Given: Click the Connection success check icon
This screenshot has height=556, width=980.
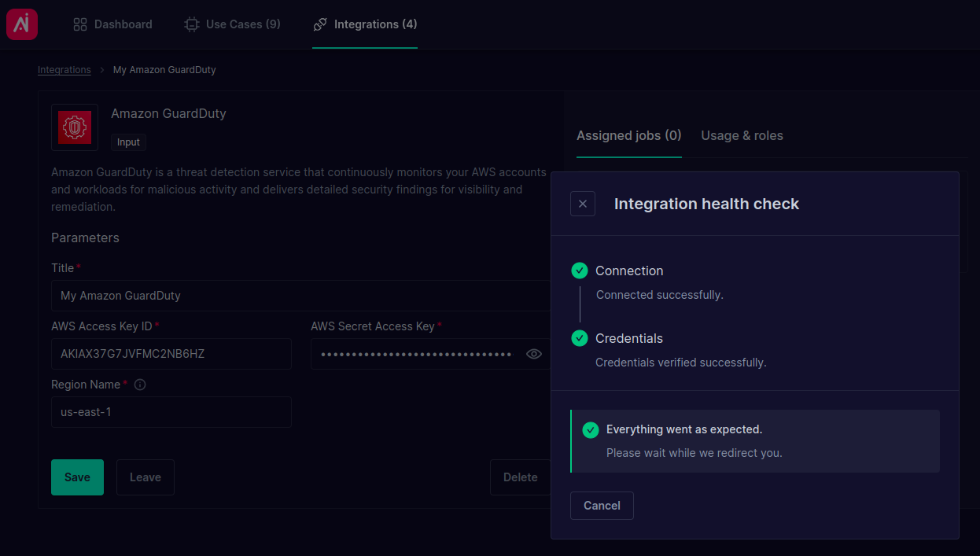Looking at the screenshot, I should pyautogui.click(x=580, y=271).
